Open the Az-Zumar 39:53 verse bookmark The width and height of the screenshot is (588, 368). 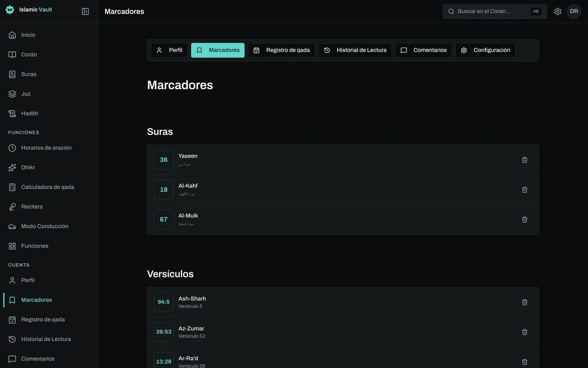343,332
